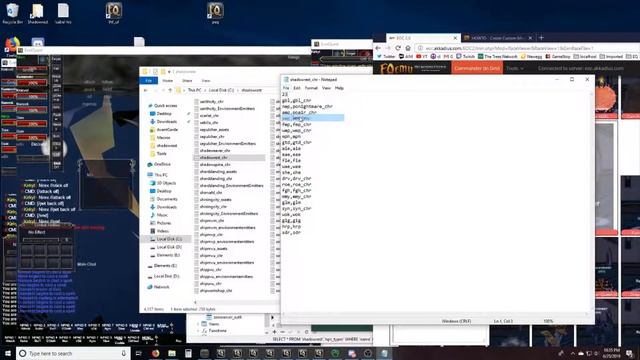This screenshot has width=640, height=360.
Task: Open the Twitch bookmark
Action: click(465, 56)
